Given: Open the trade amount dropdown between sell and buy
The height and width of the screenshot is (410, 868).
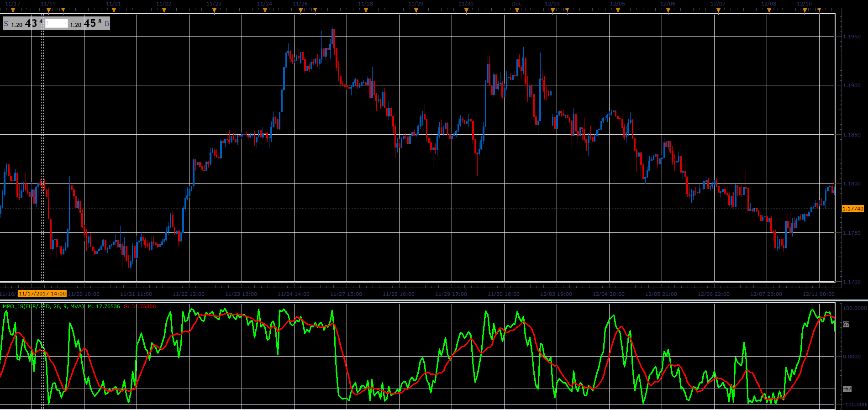Looking at the screenshot, I should tap(57, 23).
